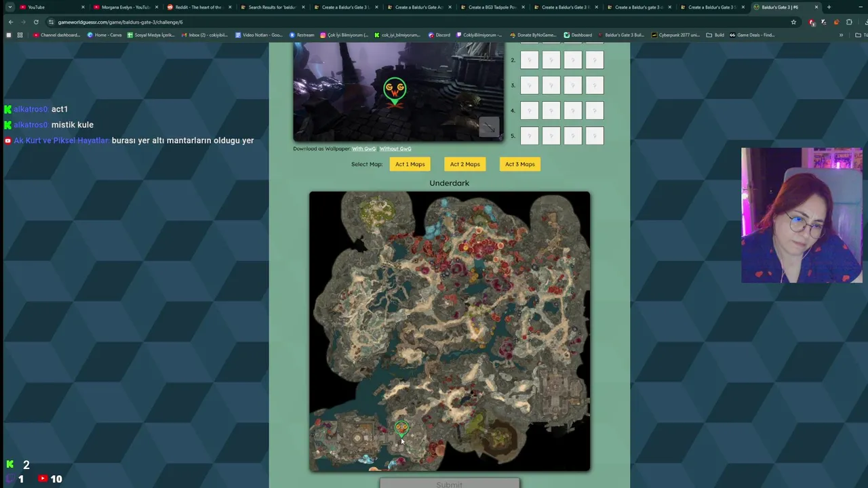Close the Reddit tab

[230, 7]
